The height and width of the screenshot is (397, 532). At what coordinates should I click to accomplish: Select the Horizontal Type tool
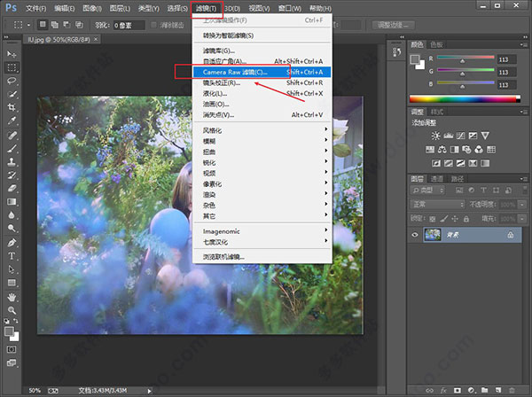pos(12,255)
